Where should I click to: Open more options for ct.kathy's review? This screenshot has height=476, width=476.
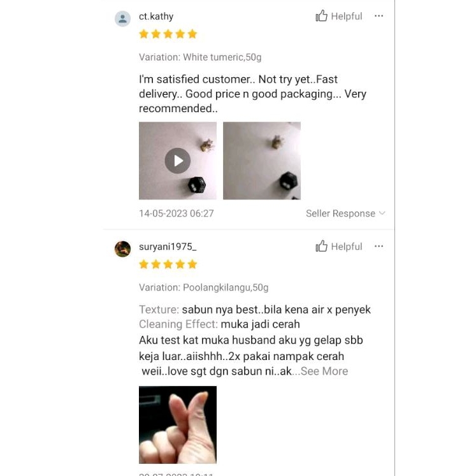click(379, 16)
